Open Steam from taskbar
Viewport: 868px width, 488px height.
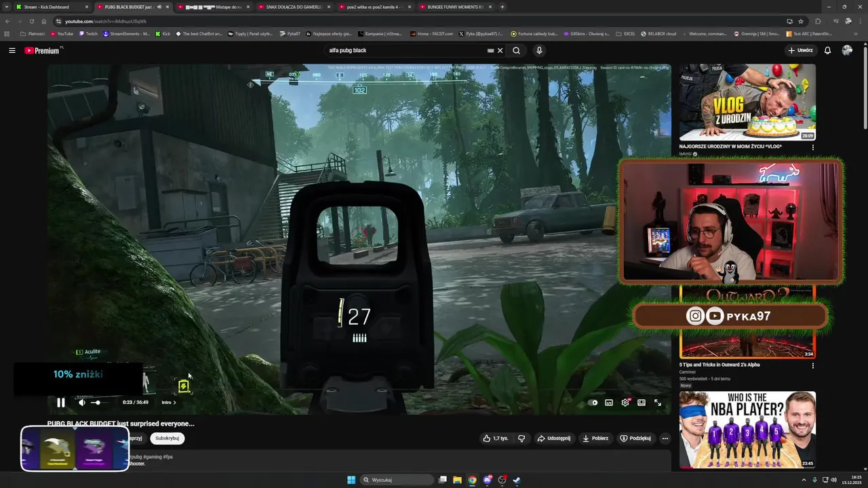516,480
